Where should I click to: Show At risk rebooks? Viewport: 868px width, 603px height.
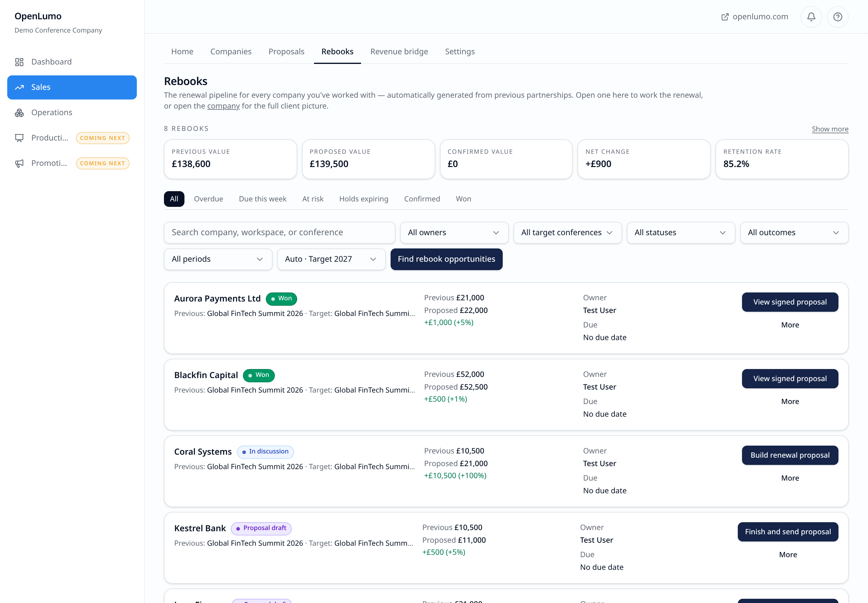pyautogui.click(x=313, y=199)
